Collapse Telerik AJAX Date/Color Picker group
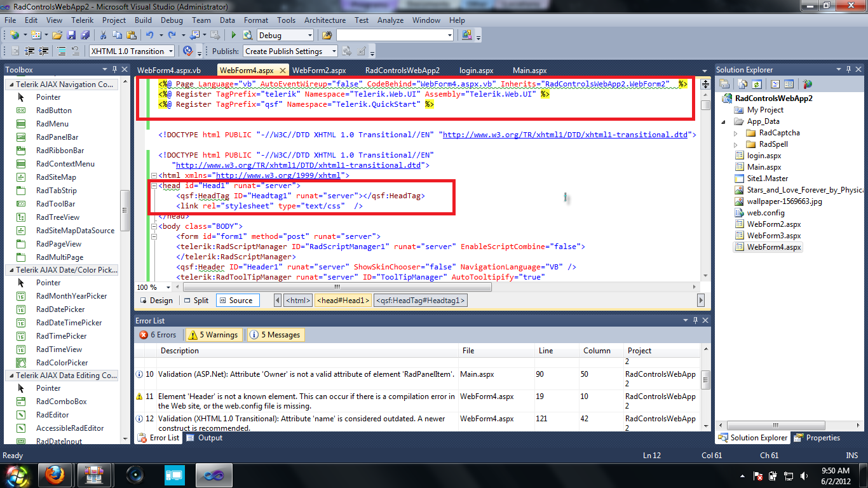This screenshot has height=488, width=868. coord(10,269)
